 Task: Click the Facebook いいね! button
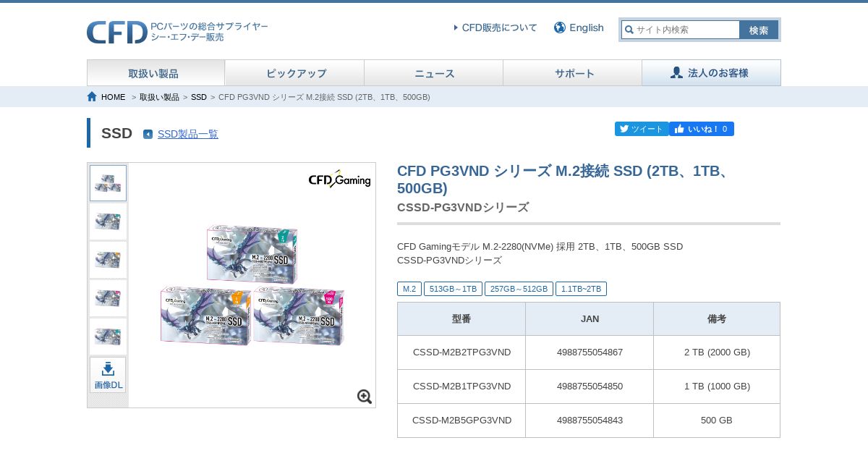coord(702,129)
